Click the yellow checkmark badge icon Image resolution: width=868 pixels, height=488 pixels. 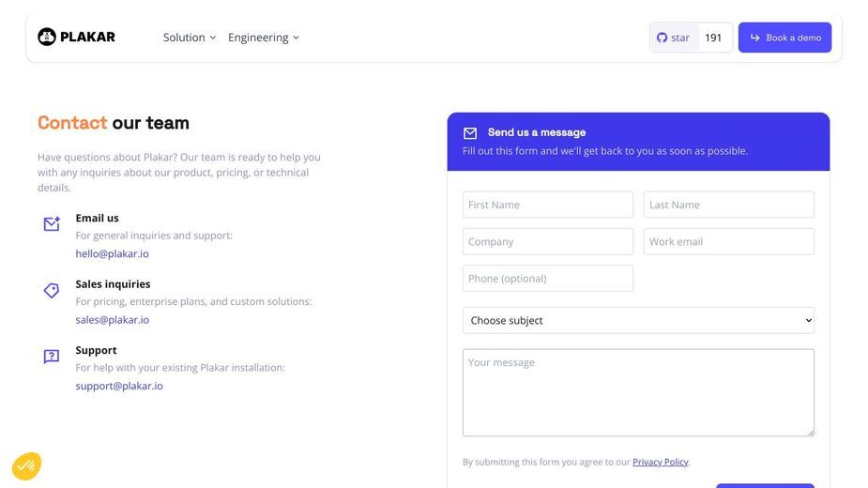(x=26, y=465)
